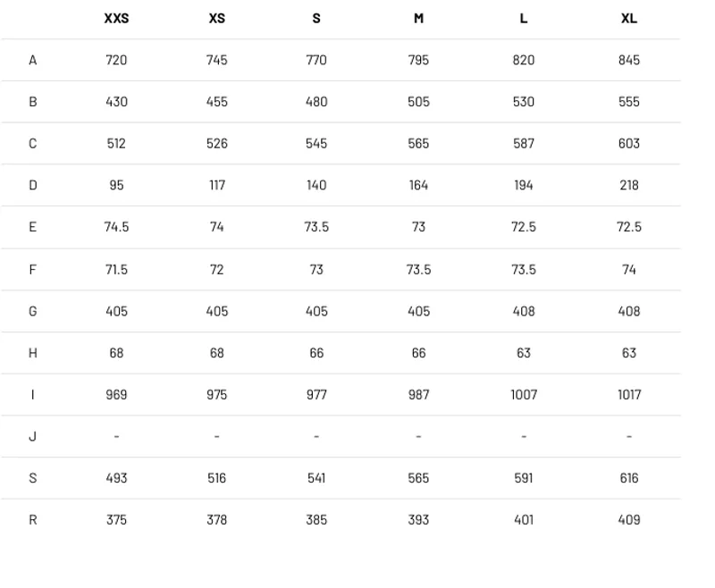Click the L column header
The height and width of the screenshot is (588, 715).
[x=523, y=18]
